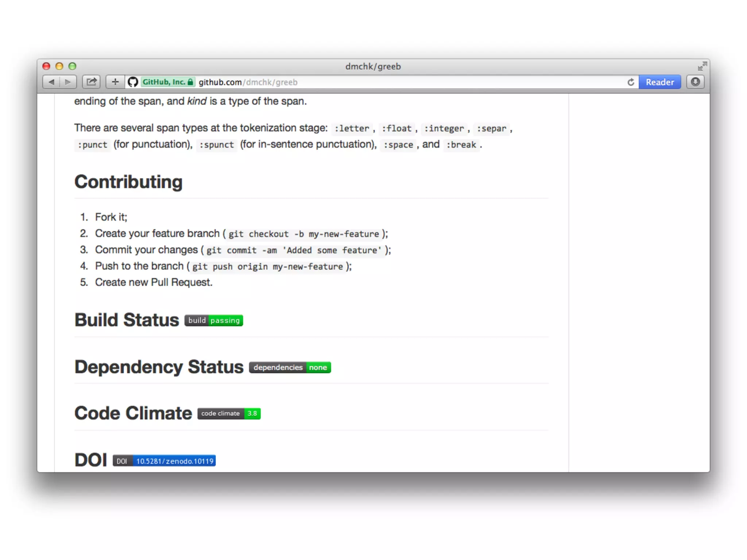
Task: Click the green zoom window button
Action: pyautogui.click(x=72, y=66)
